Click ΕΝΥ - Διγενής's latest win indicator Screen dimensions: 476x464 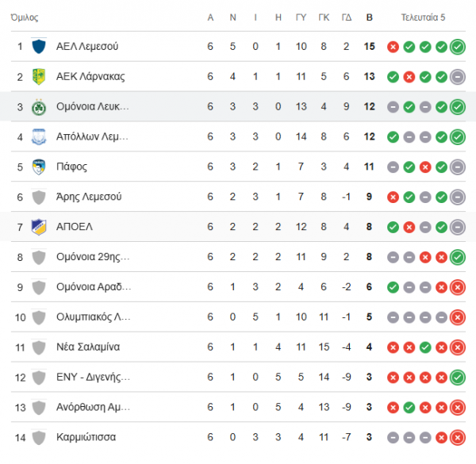click(x=458, y=378)
